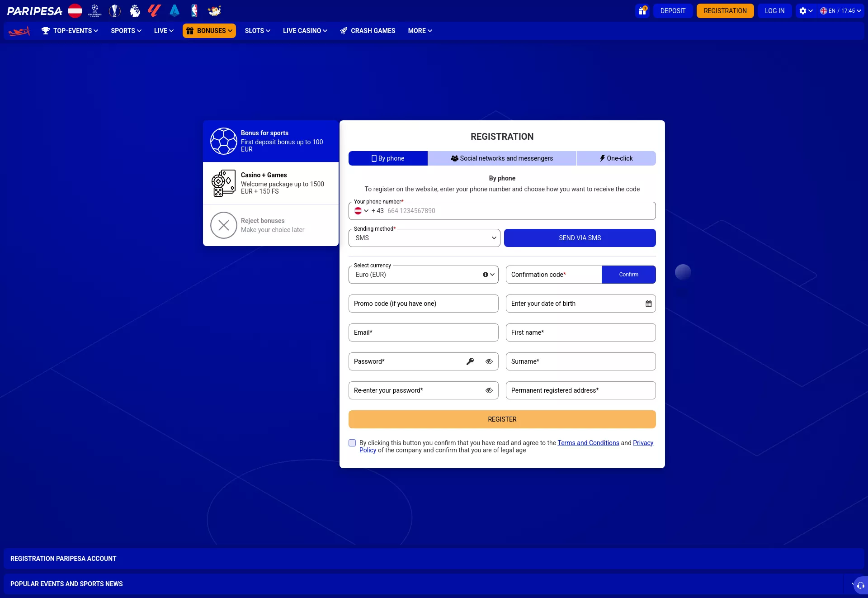Click the DEPOSIT button

pyautogui.click(x=673, y=11)
